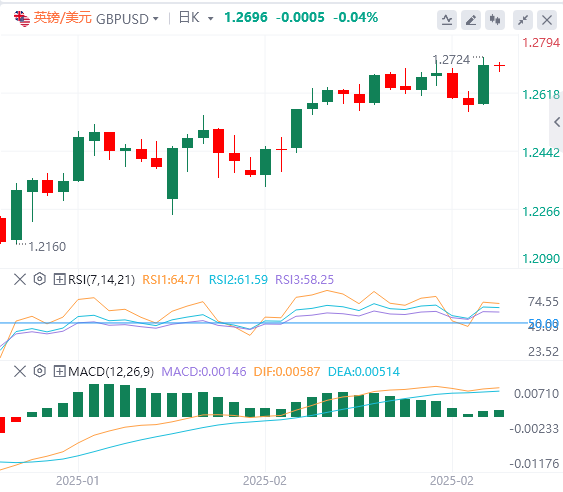Select the pencil drawing tool
The image size is (563, 492).
(x=471, y=20)
